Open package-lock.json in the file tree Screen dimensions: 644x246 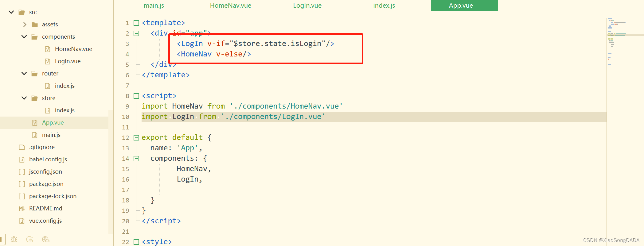tap(53, 196)
